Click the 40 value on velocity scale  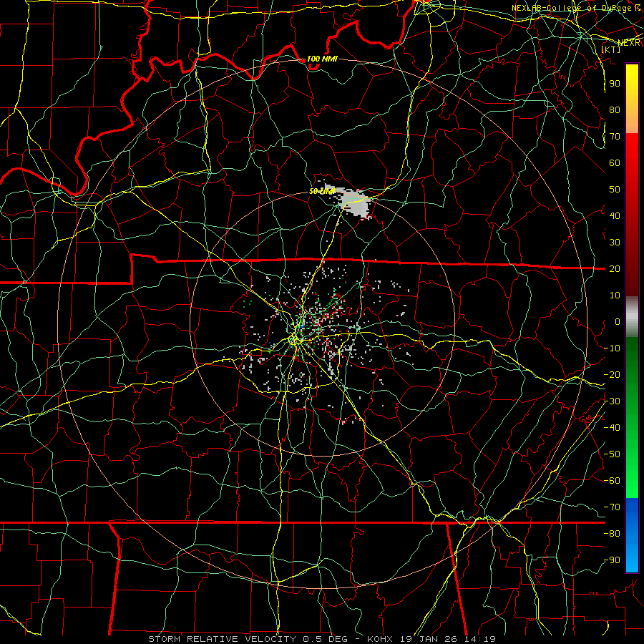point(615,215)
